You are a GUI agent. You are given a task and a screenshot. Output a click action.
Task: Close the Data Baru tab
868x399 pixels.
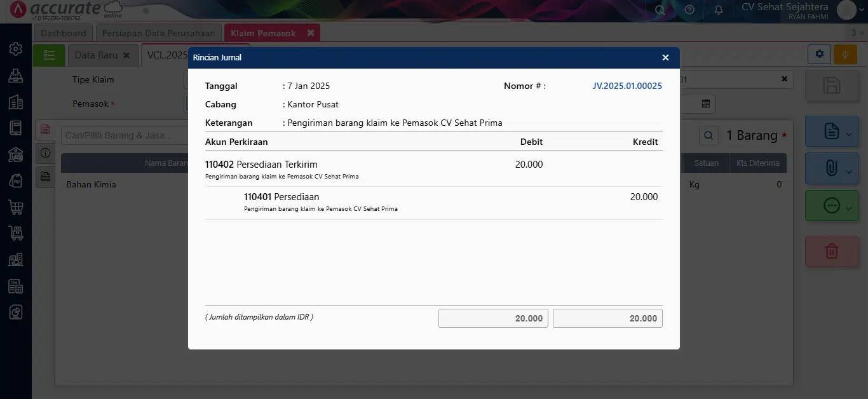coord(126,55)
